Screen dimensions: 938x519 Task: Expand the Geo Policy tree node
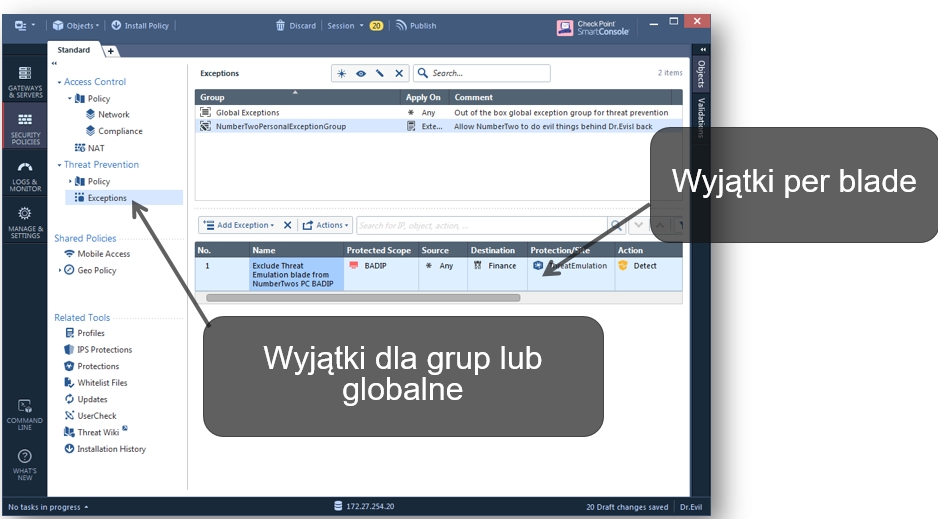coord(60,270)
